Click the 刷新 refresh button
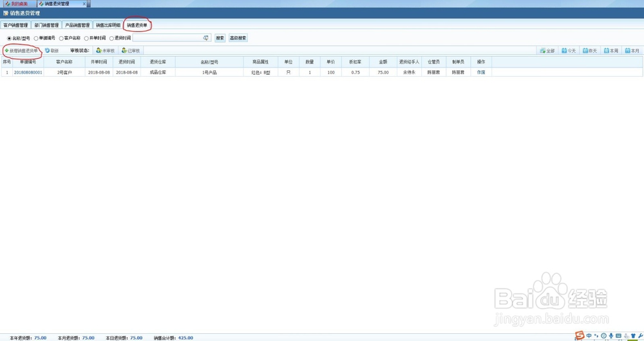 pyautogui.click(x=52, y=50)
